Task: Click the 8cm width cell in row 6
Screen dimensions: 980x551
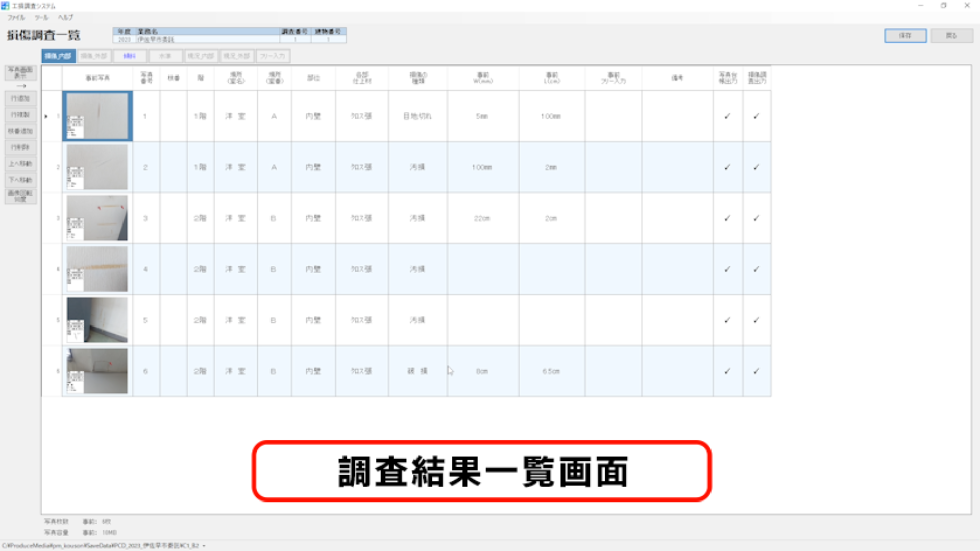Action: pyautogui.click(x=482, y=371)
